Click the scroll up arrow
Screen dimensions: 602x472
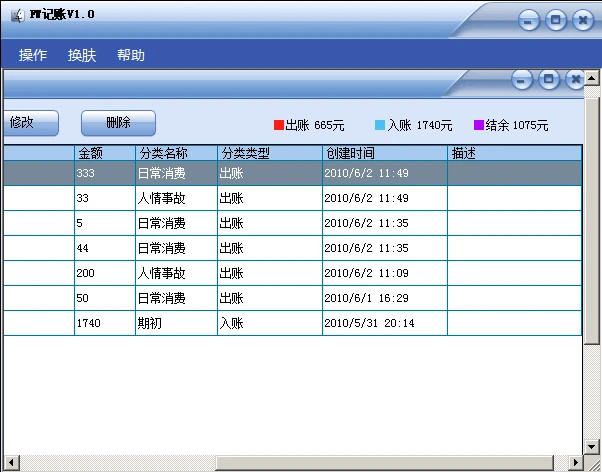tap(592, 78)
